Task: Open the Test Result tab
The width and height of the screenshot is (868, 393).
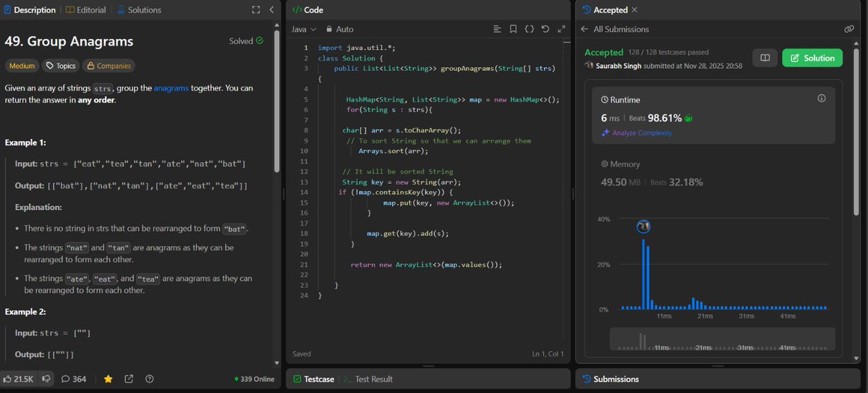Action: pos(369,379)
